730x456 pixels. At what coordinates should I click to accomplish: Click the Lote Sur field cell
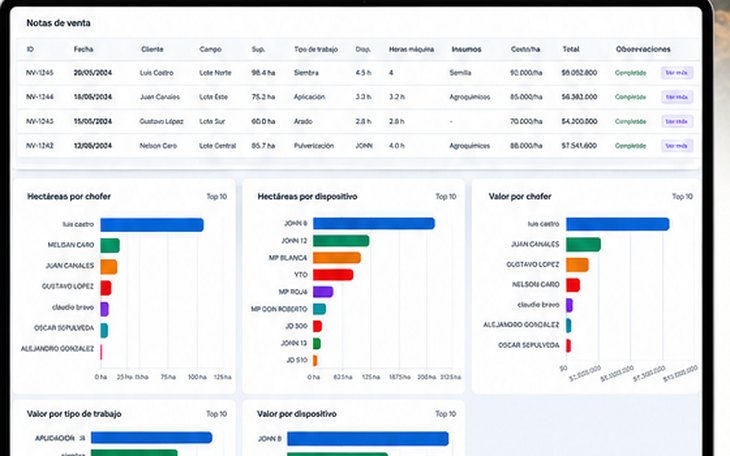tap(212, 121)
